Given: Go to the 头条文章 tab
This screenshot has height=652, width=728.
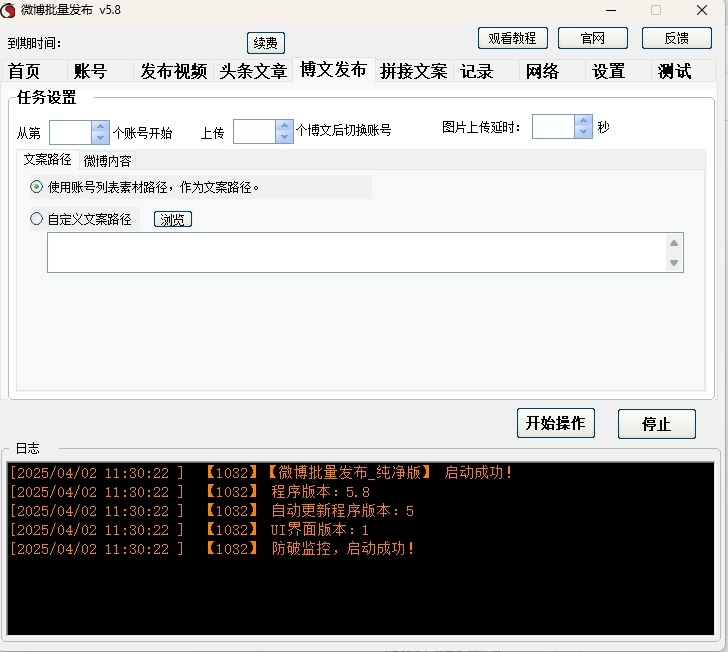Looking at the screenshot, I should tap(253, 72).
